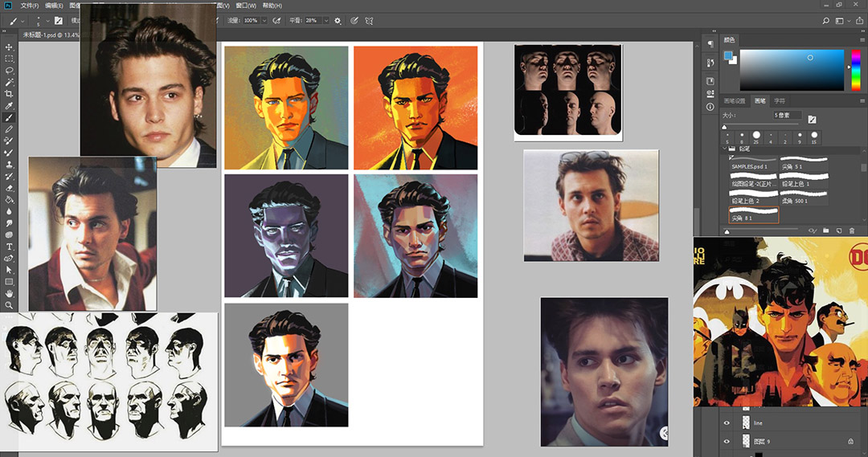
Task: Activate the Zoom tool in toolbar
Action: [10, 305]
